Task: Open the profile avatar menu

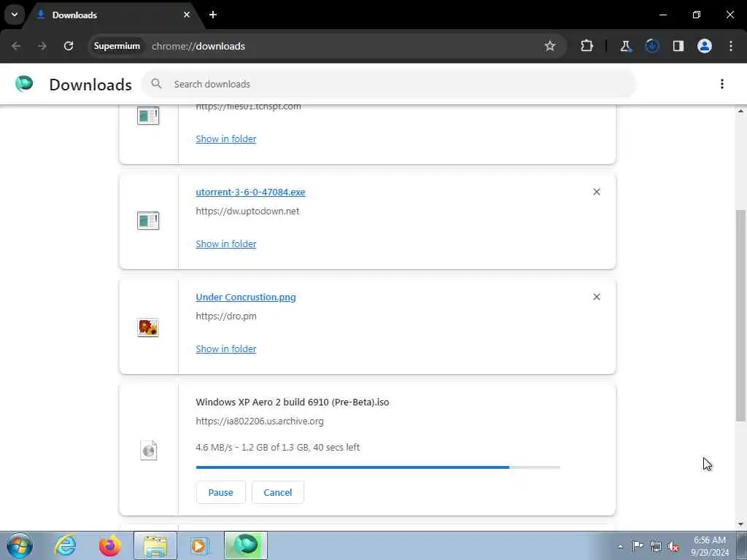Action: coord(705,46)
